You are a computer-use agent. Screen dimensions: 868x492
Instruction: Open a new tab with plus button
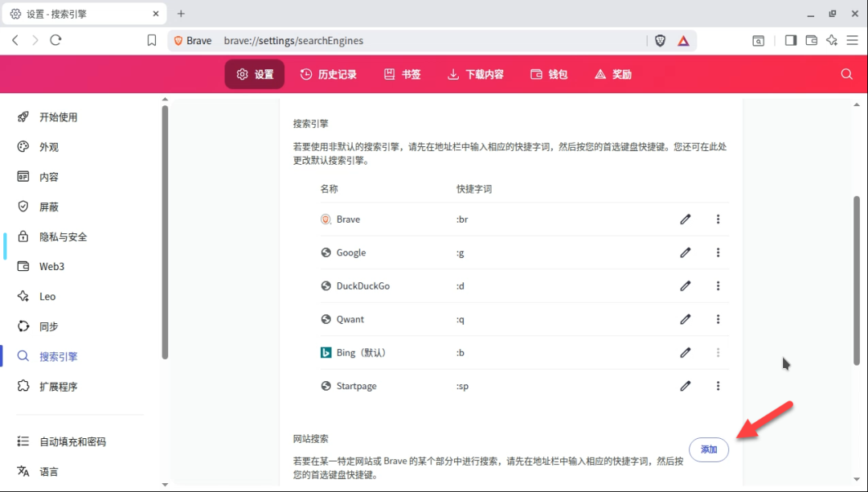pos(181,14)
